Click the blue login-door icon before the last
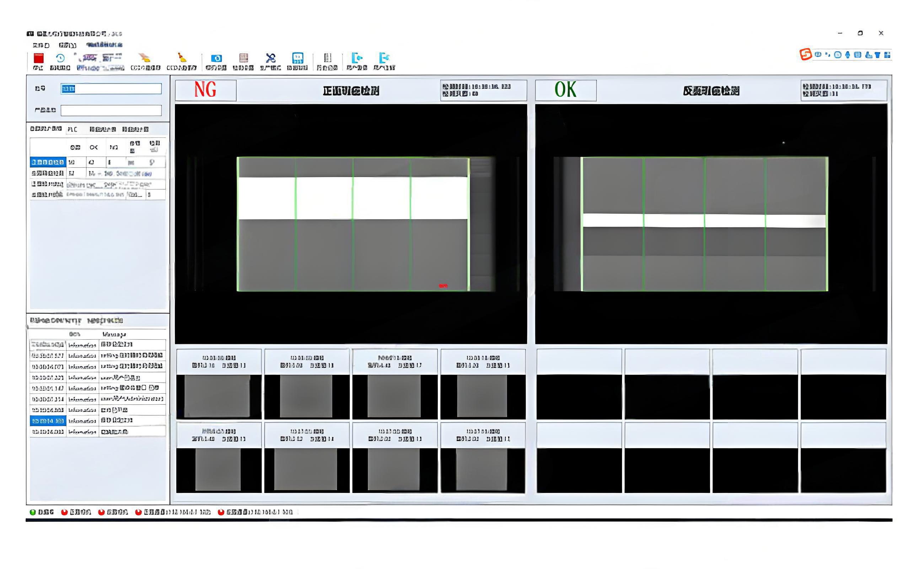The height and width of the screenshot is (569, 924). pos(356,58)
